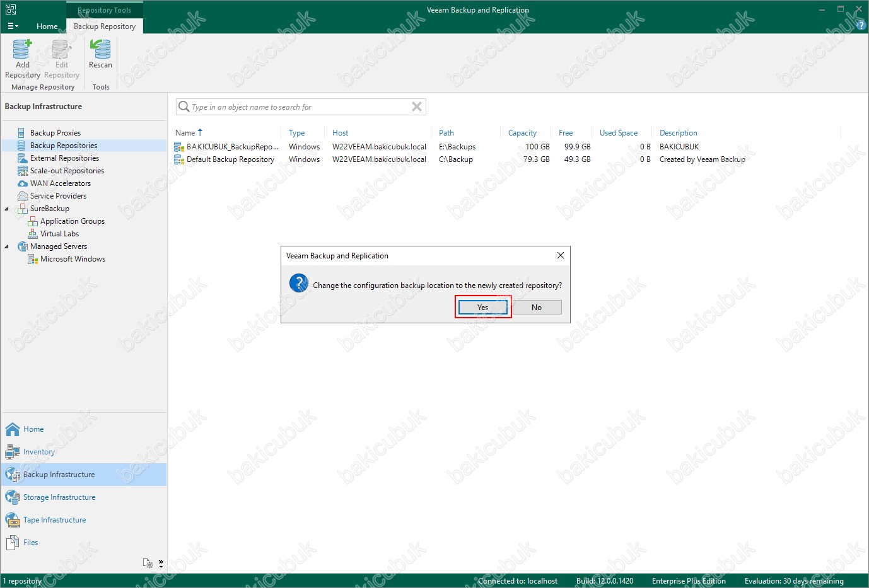This screenshot has height=588, width=869.
Task: Switch to the Home ribbon tab
Action: pyautogui.click(x=47, y=26)
